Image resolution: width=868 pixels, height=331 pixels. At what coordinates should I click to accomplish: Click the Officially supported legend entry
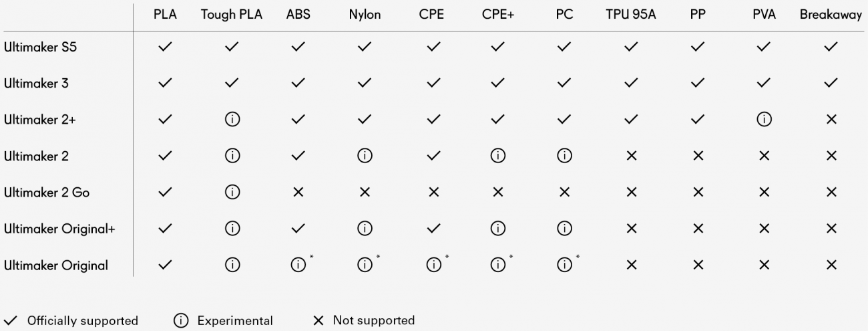point(71,320)
